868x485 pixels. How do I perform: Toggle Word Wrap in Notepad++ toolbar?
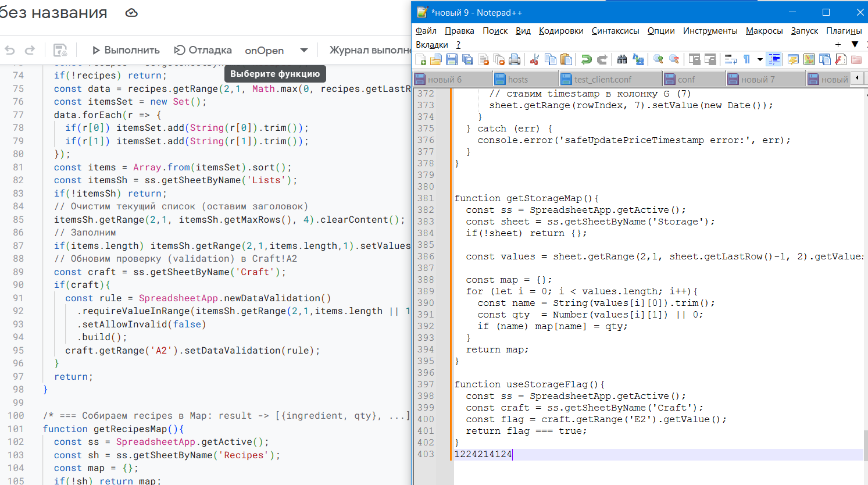point(731,59)
